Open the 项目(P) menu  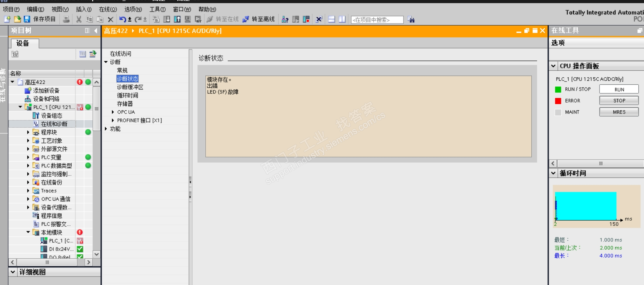(11, 9)
